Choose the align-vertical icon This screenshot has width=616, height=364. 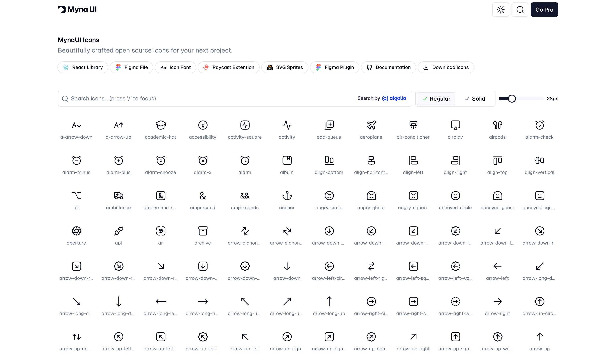click(x=539, y=160)
